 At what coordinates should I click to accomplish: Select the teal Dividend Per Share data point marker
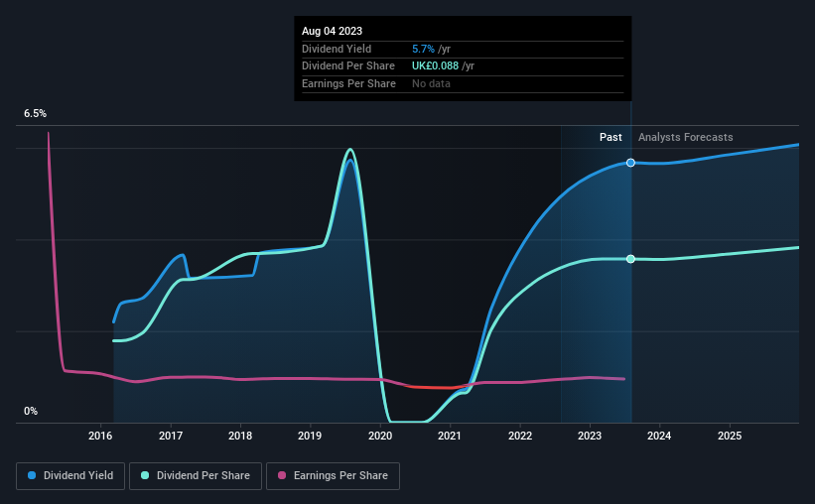point(630,259)
